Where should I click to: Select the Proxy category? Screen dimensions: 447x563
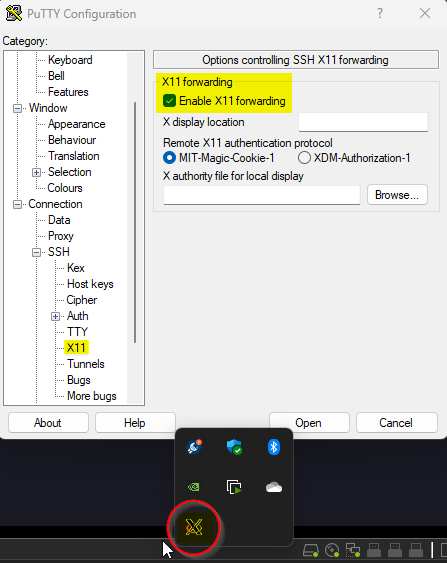point(61,236)
